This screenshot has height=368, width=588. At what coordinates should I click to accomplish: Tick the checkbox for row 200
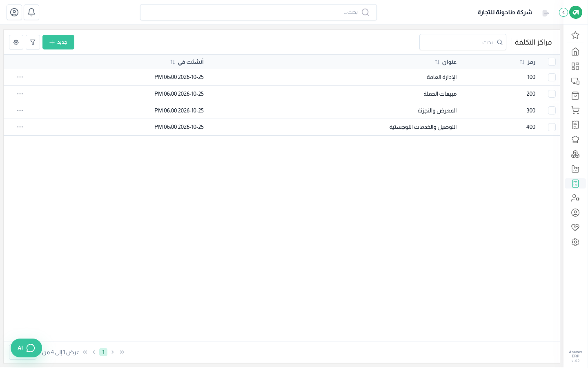click(x=552, y=94)
